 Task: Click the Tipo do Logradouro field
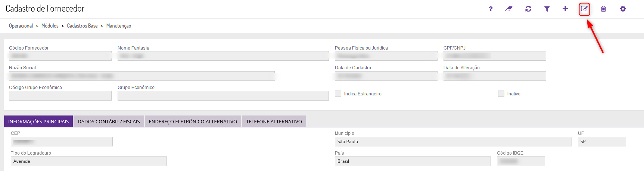89,161
